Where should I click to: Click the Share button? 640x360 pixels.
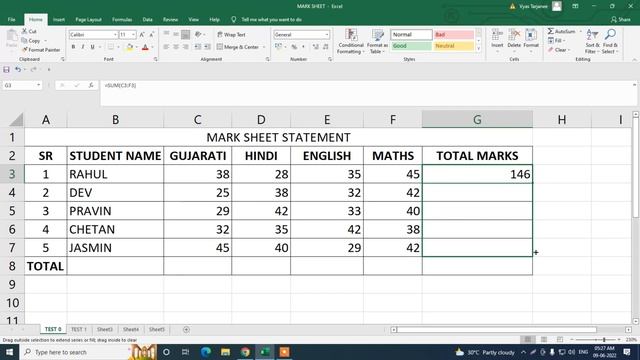tap(620, 20)
